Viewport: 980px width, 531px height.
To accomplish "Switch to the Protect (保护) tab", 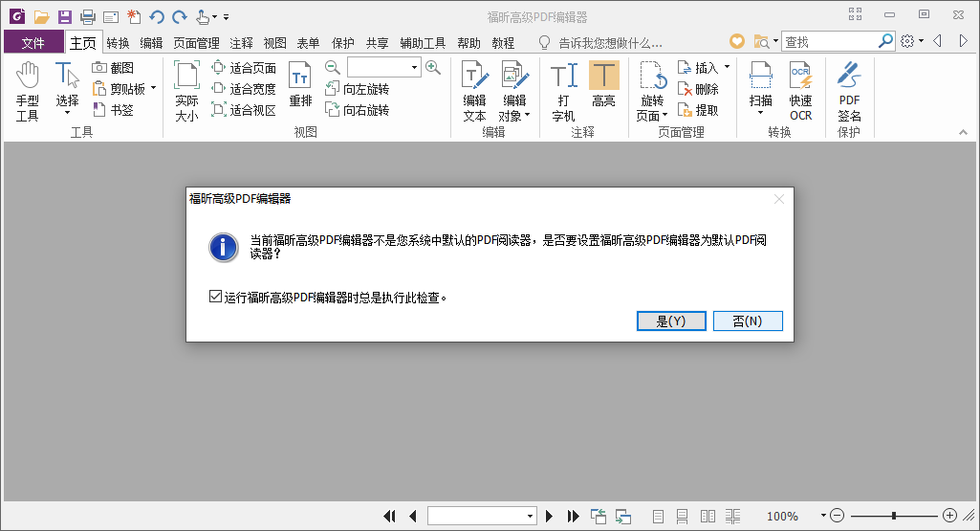I will coord(342,42).
